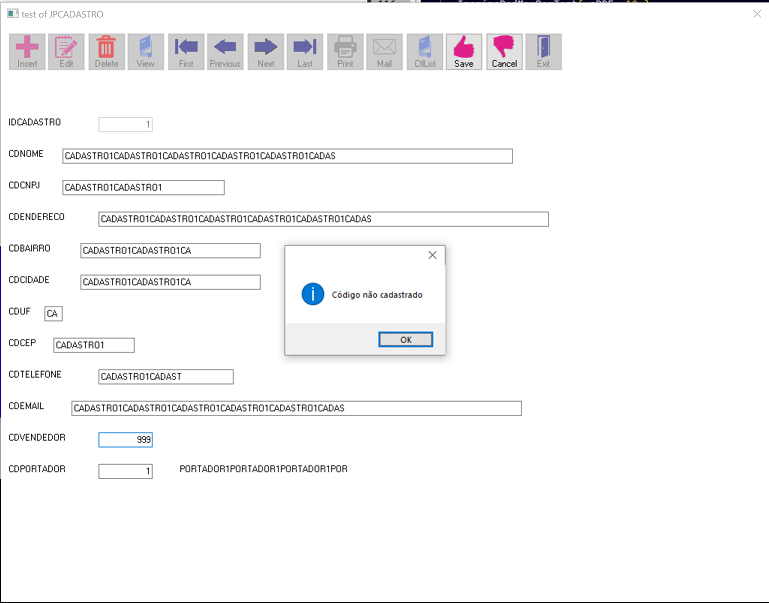The height and width of the screenshot is (603, 769).
Task: Go to the Next record
Action: pos(266,51)
